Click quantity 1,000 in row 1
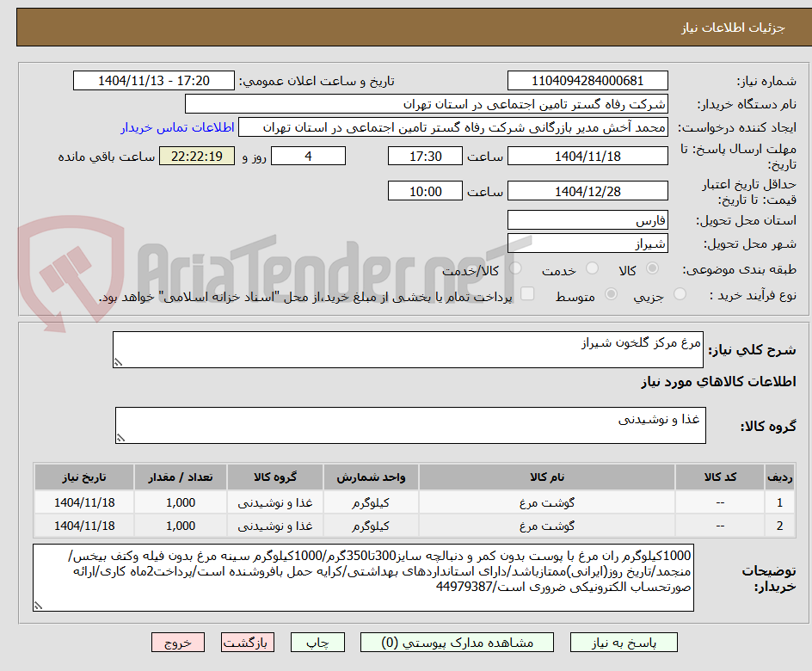The height and width of the screenshot is (671, 812). (x=181, y=502)
